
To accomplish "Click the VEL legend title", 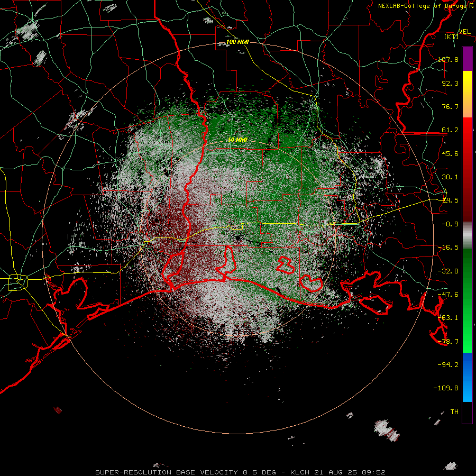I will 464,32.
